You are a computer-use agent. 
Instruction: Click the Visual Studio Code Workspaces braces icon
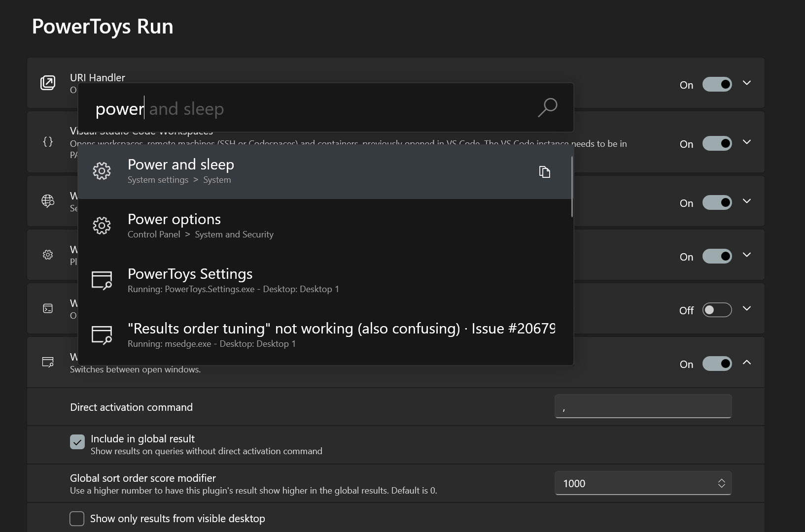(x=48, y=141)
